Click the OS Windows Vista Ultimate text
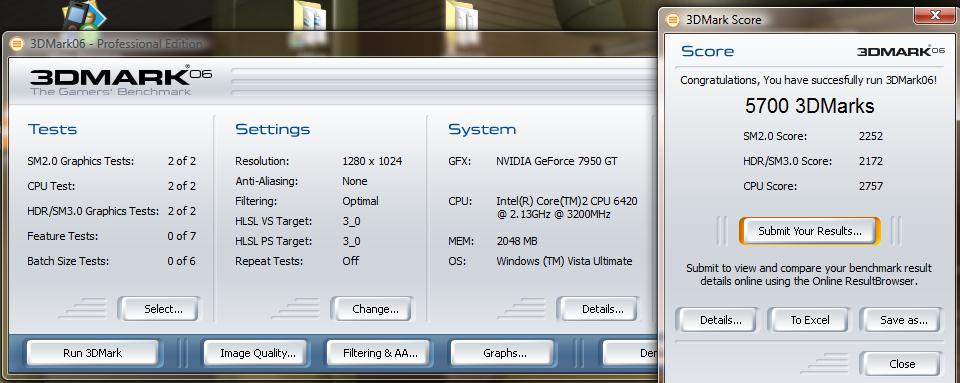Screen dimensions: 960x383 (564, 261)
